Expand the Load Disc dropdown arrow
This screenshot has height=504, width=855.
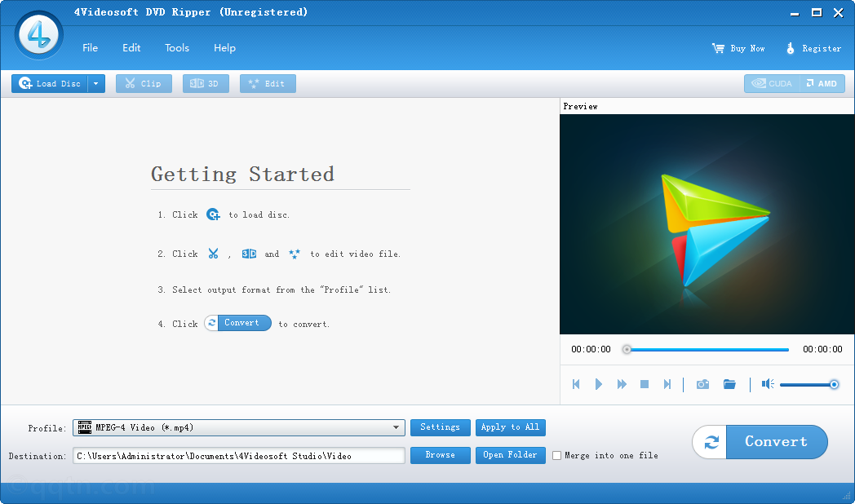(x=95, y=82)
